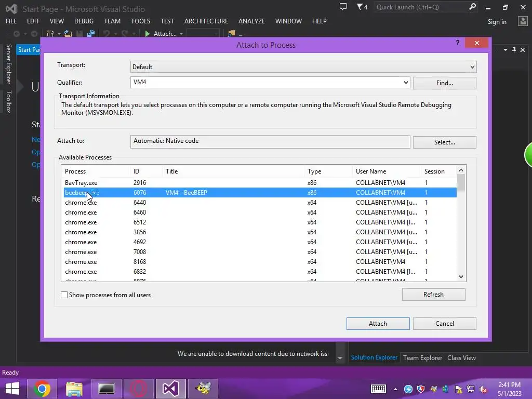Viewport: 532px width, 399px height.
Task: Click the Cancel button
Action: [x=445, y=323]
